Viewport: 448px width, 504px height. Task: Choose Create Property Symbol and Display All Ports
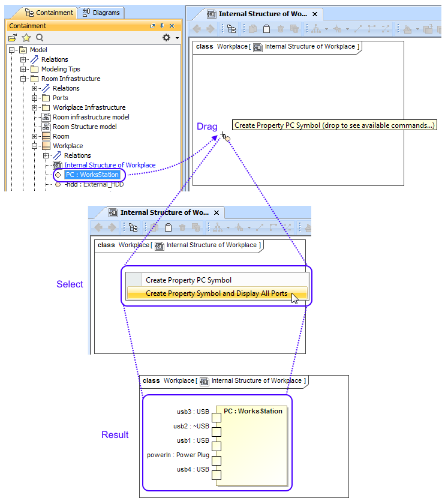tap(217, 293)
